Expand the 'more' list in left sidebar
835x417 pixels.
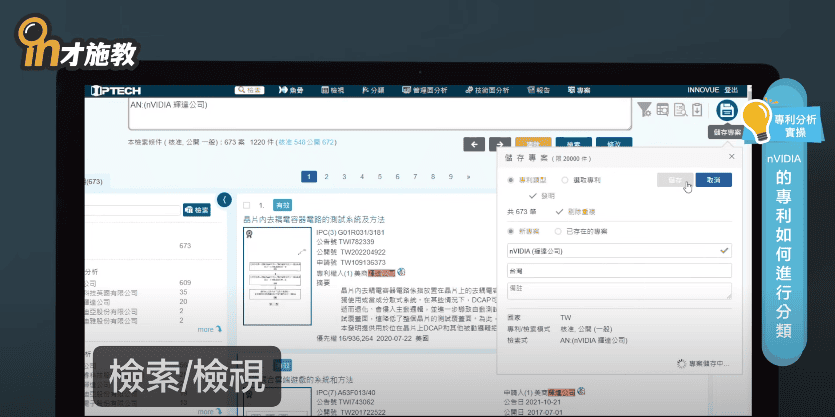[x=204, y=328]
